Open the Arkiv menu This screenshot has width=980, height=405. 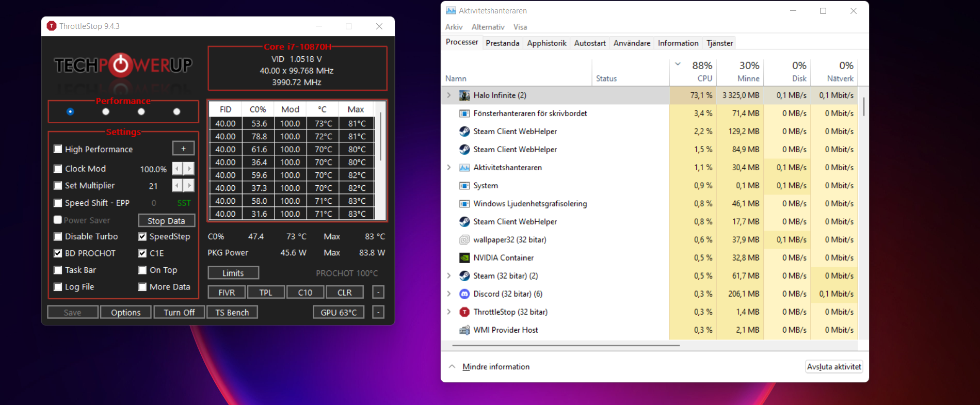point(454,27)
